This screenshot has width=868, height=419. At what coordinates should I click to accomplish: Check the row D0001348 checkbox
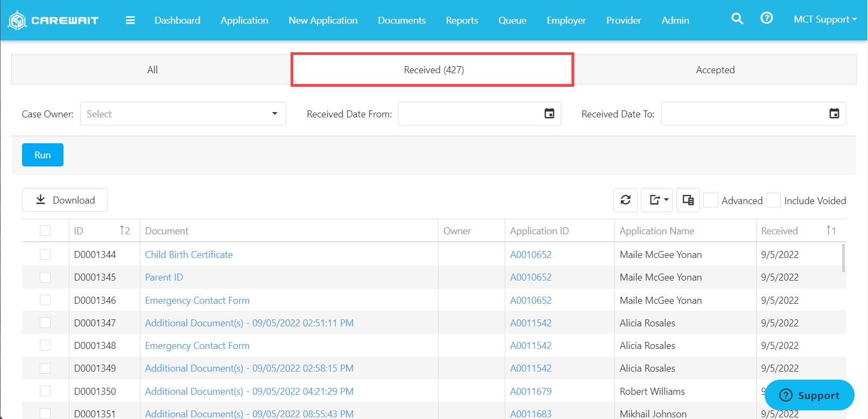coord(45,345)
